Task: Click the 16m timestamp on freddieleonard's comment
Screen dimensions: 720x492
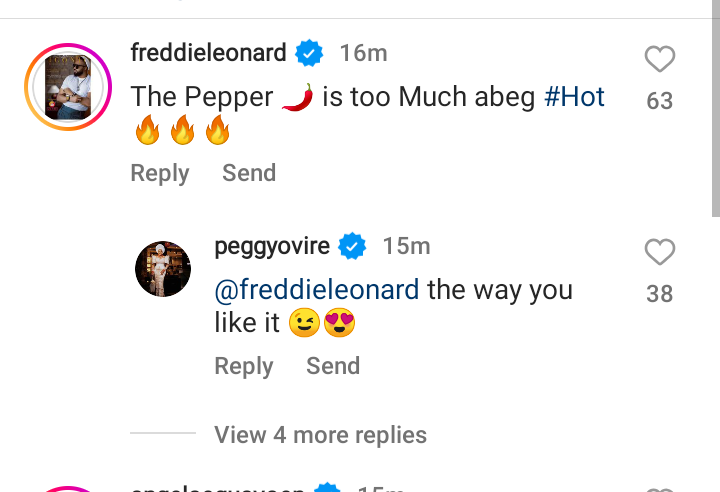Action: (364, 53)
